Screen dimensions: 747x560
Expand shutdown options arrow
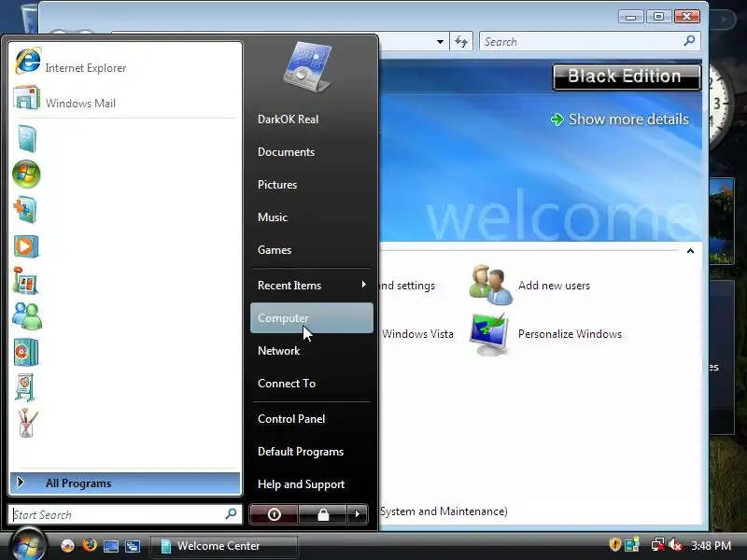[358, 514]
